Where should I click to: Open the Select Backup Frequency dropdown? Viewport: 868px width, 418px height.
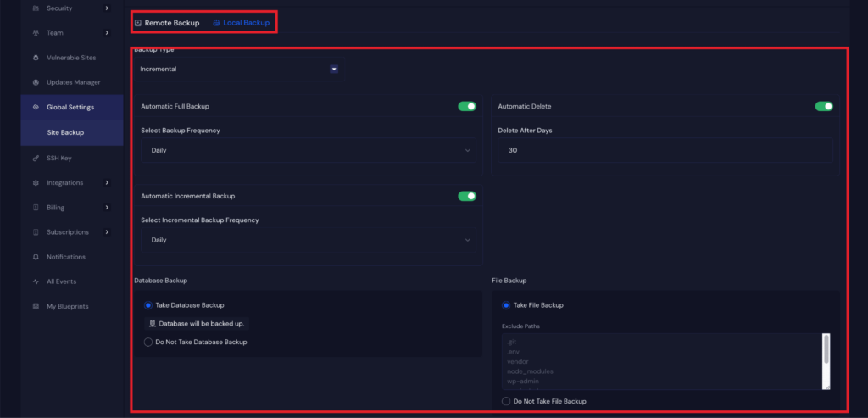[x=308, y=150]
